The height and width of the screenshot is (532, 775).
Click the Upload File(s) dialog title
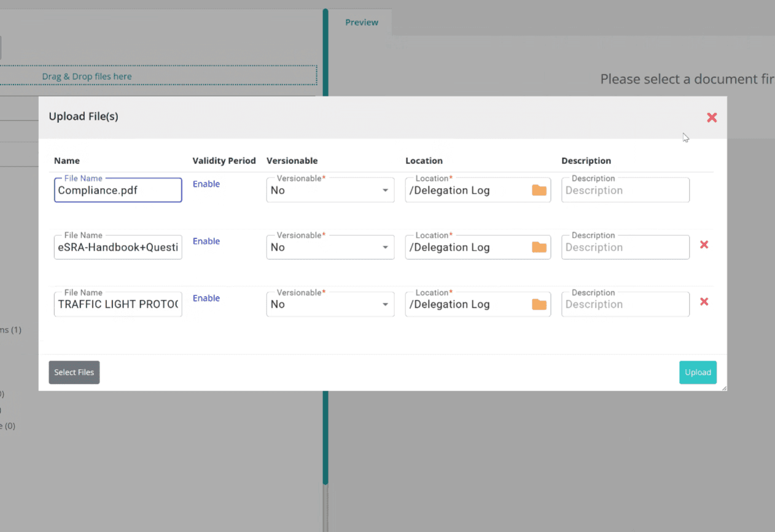[x=84, y=116]
